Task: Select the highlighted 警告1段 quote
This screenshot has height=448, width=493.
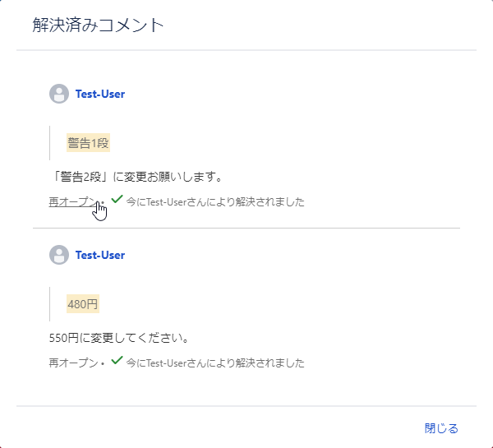Action: tap(88, 143)
